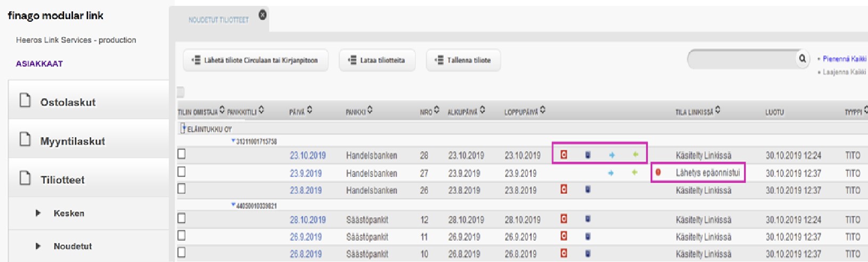
Task: Toggle select-all checkbox above table header
Action: [181, 92]
